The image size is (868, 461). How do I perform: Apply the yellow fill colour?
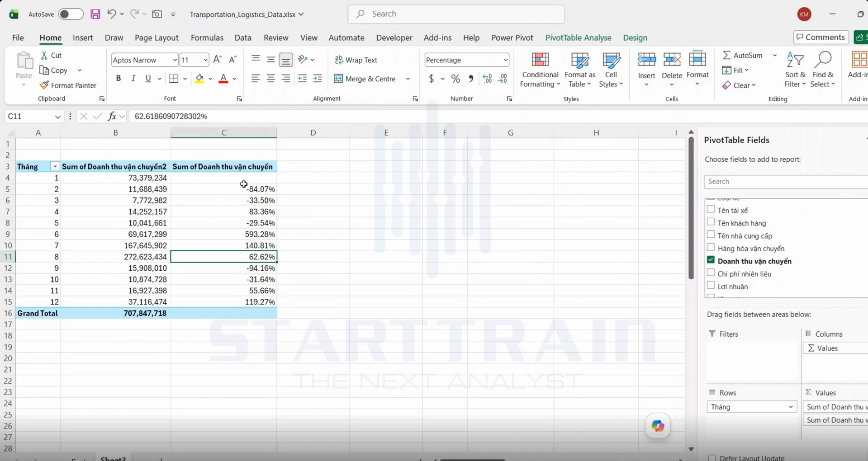[199, 79]
